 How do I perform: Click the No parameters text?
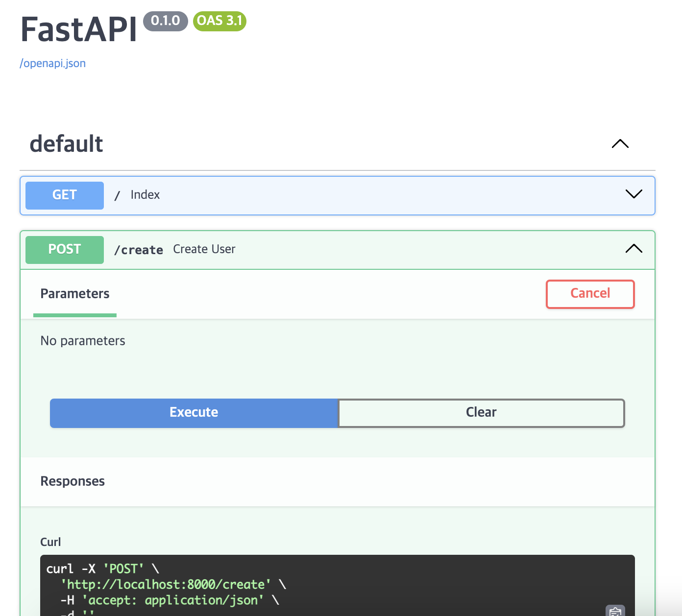tap(83, 341)
